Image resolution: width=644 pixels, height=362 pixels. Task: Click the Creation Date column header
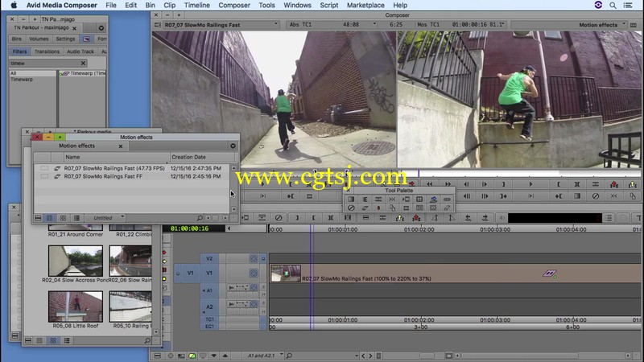pyautogui.click(x=203, y=157)
